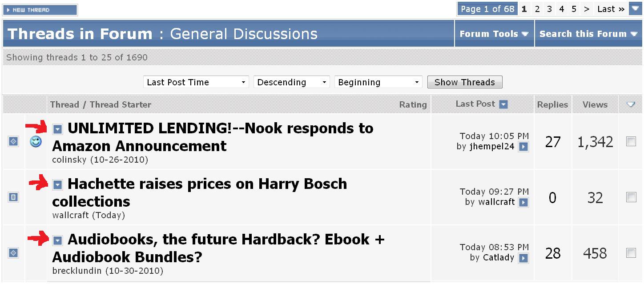Viewport: 644px width, 284px height.
Task: Sort threads by the Replies column header
Action: 552,105
